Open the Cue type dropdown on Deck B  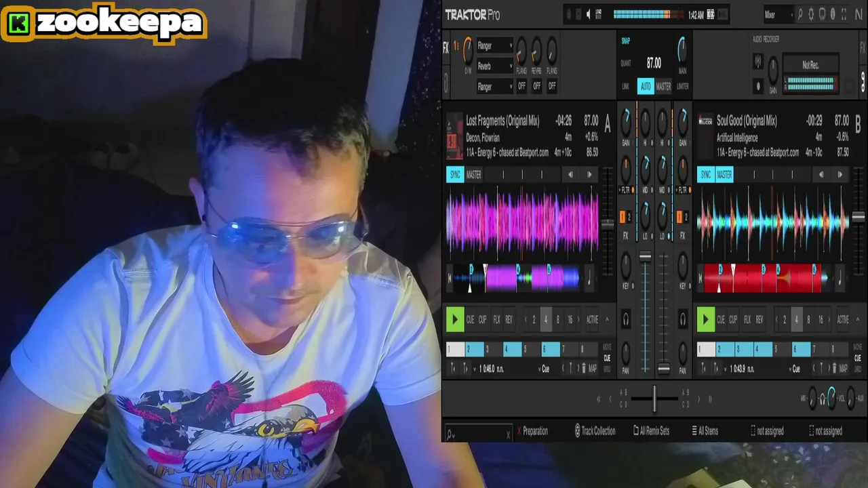795,369
